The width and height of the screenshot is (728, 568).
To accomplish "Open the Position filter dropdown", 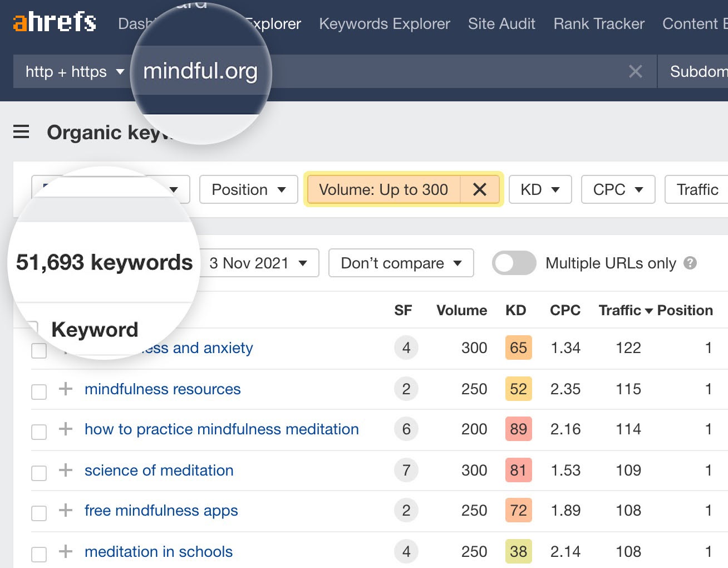I will pos(248,189).
